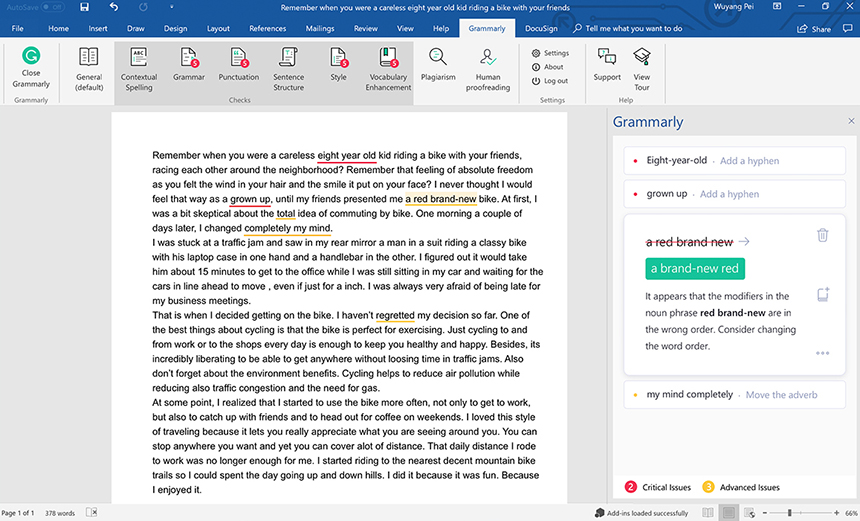Image resolution: width=860 pixels, height=521 pixels.
Task: Switch to the Home tab
Action: pyautogui.click(x=58, y=28)
